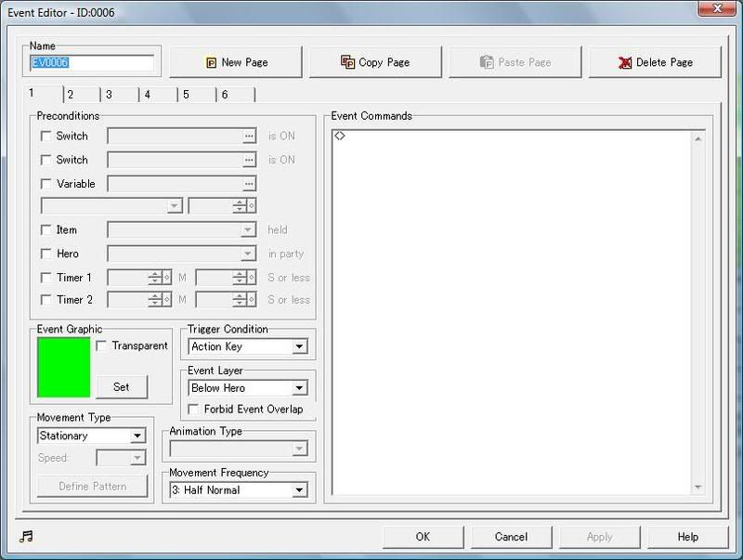Switch to event page tab 3
The height and width of the screenshot is (560, 743).
coord(120,95)
